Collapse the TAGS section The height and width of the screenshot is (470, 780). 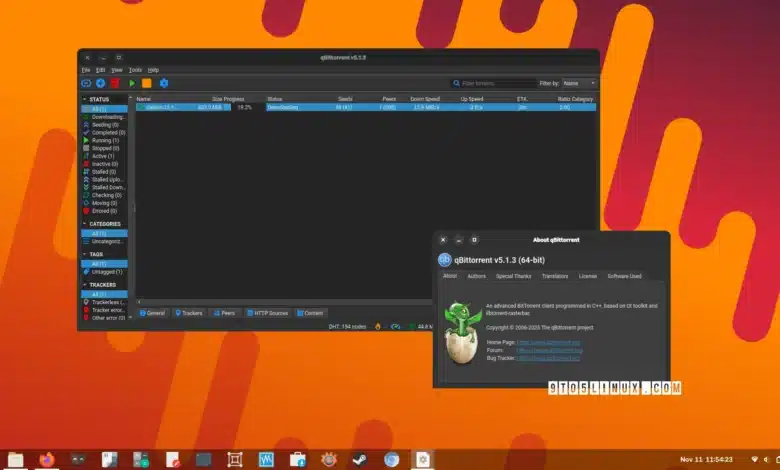point(85,254)
